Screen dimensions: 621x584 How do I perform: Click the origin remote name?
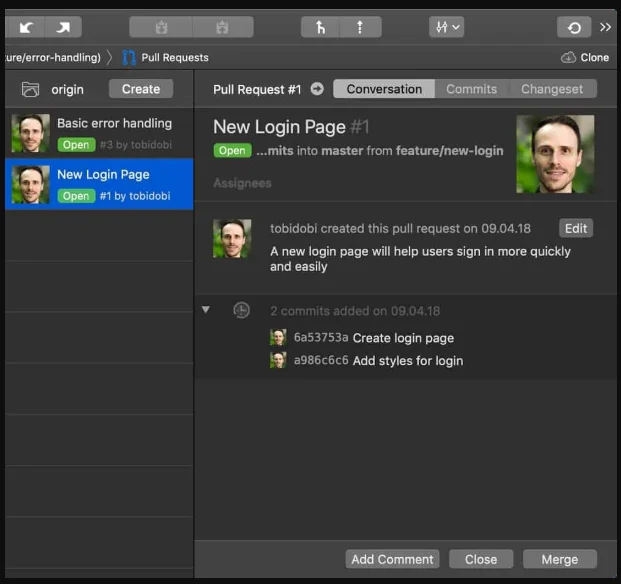[67, 89]
